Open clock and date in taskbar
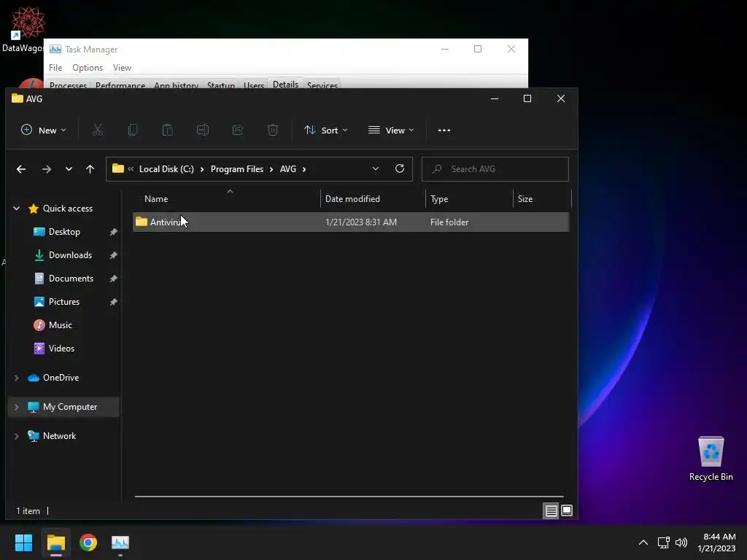Image resolution: width=747 pixels, height=560 pixels. pyautogui.click(x=716, y=542)
